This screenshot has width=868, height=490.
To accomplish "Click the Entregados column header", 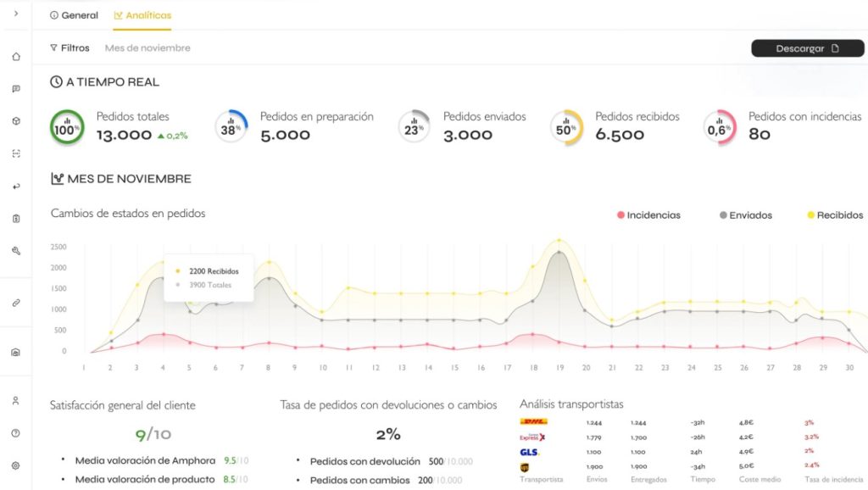I will [x=648, y=480].
